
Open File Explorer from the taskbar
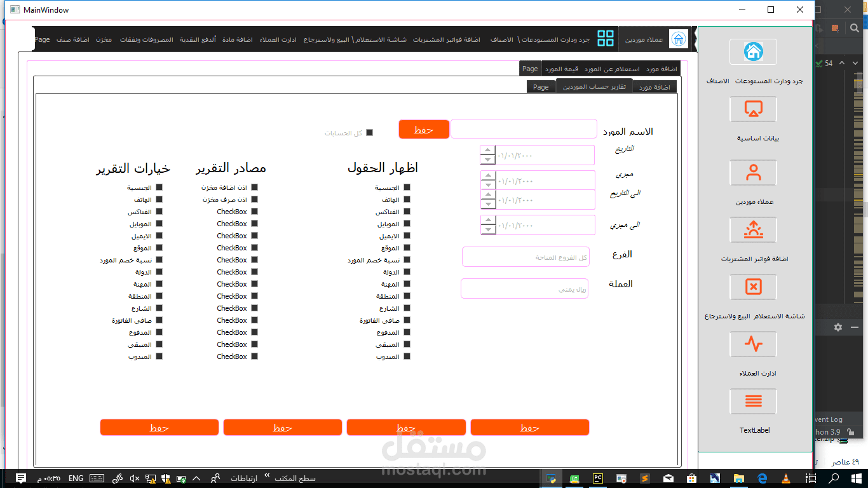tap(738, 478)
